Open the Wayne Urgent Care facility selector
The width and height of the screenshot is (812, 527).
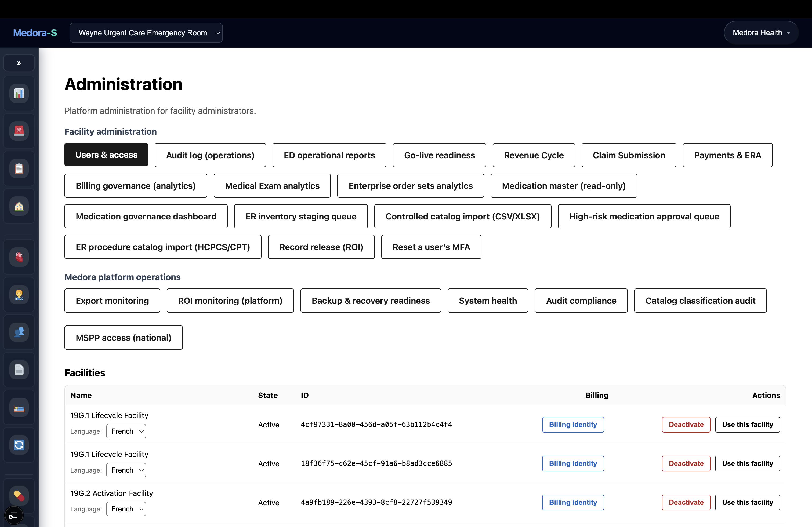tap(146, 33)
